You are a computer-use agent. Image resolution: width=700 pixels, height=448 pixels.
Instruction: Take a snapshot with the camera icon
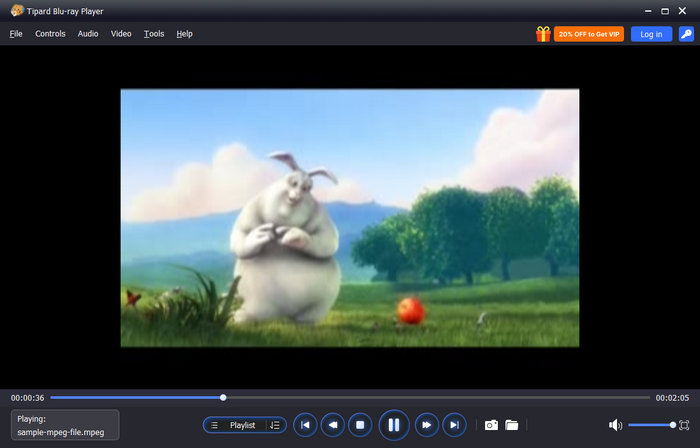click(491, 425)
